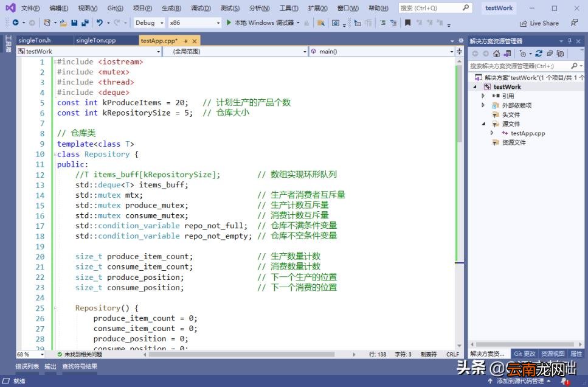Save the current file with the floppy disk icon
Image resolution: width=588 pixels, height=387 pixels.
point(74,23)
